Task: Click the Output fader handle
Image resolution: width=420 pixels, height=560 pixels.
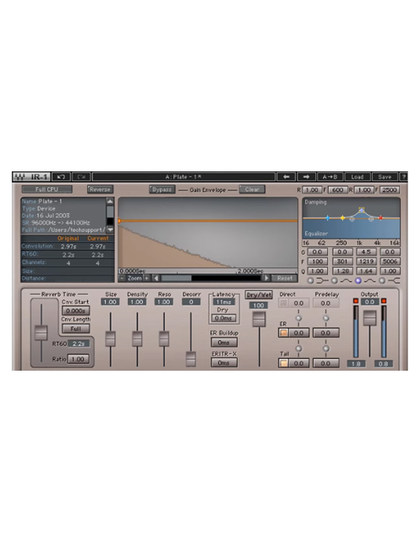Action: coord(370,318)
